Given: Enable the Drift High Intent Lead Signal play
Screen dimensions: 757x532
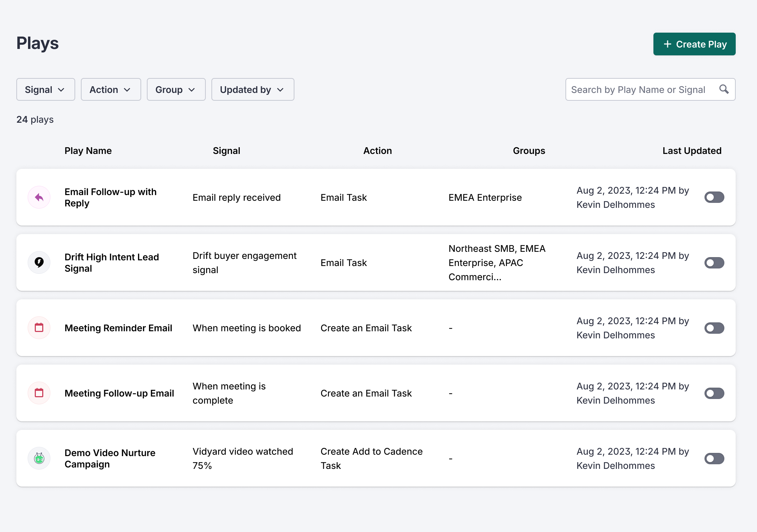Looking at the screenshot, I should coord(714,263).
